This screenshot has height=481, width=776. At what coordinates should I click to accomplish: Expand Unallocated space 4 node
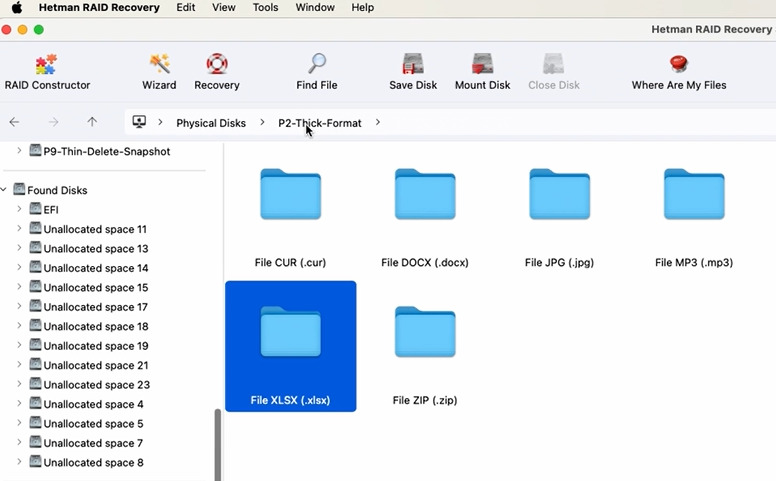click(x=19, y=403)
